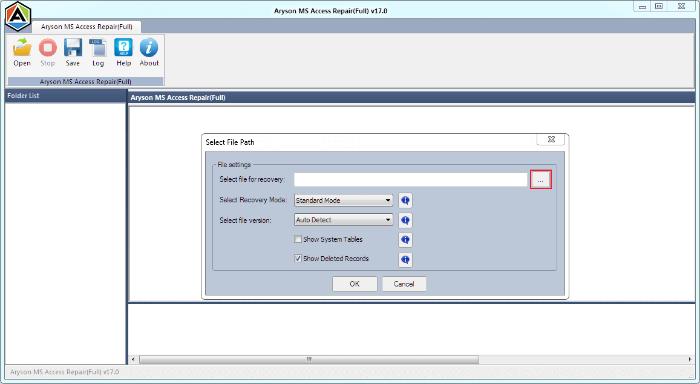
Task: Click the Folder List panel header
Action: pyautogui.click(x=65, y=96)
